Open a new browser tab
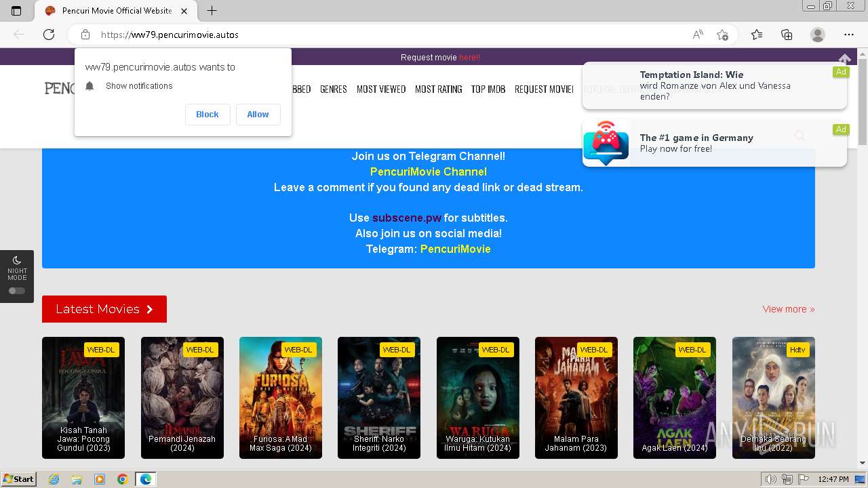 (212, 11)
